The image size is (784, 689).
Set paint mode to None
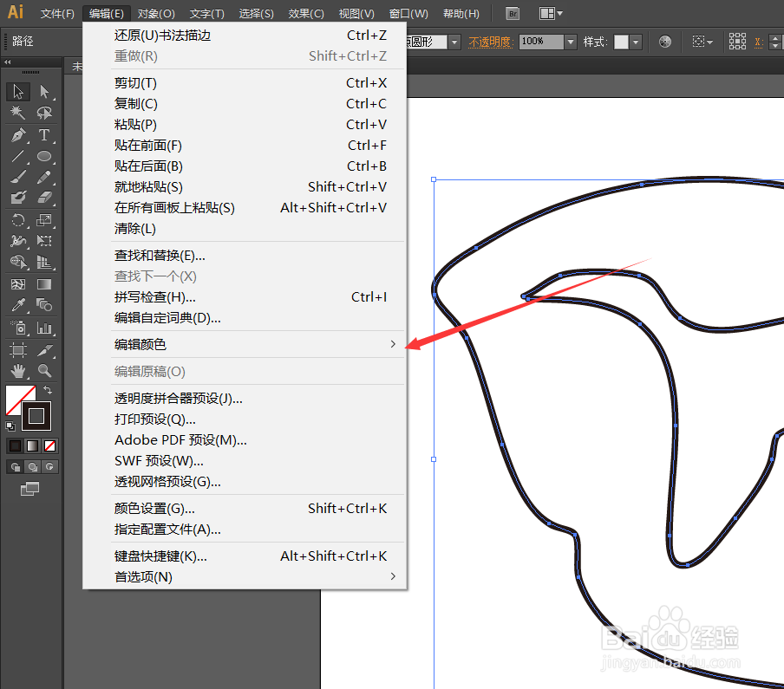point(49,445)
